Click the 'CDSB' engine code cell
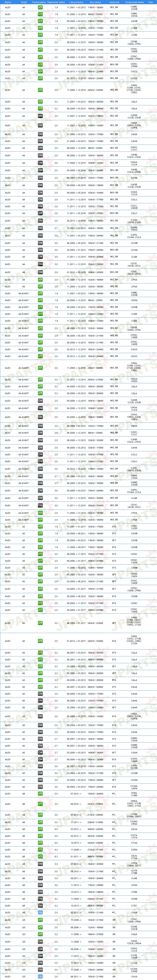Image resolution: width=157 pixels, height=980 pixels. pyautogui.click(x=134, y=899)
